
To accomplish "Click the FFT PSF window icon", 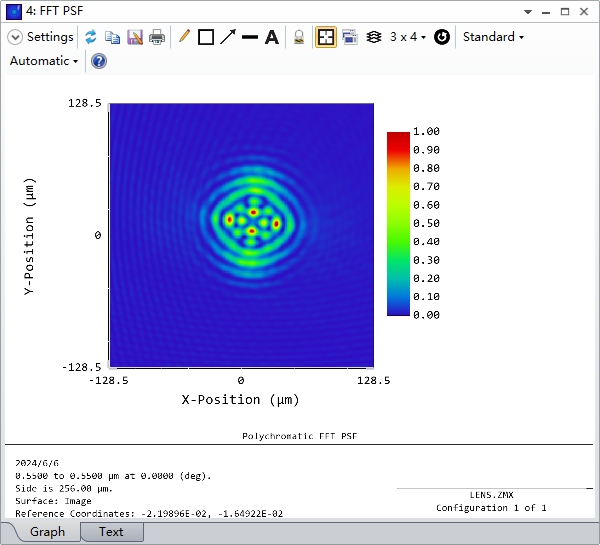I will coord(14,11).
